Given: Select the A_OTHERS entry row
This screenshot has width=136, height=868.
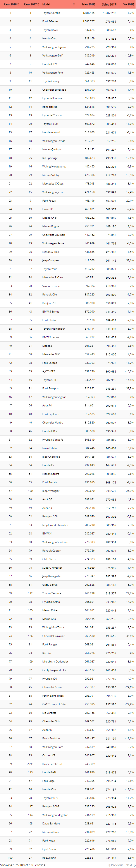Looking at the screenshot, I should pos(68,371).
